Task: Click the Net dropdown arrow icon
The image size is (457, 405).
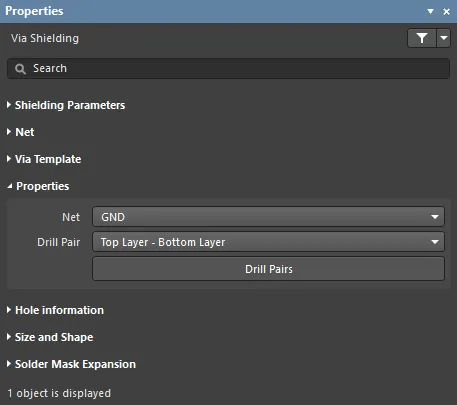Action: click(435, 217)
